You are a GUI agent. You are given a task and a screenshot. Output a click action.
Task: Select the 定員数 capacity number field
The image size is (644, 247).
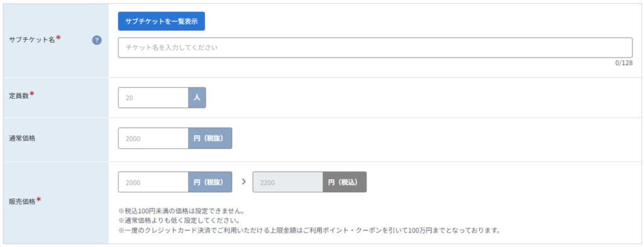coord(153,97)
